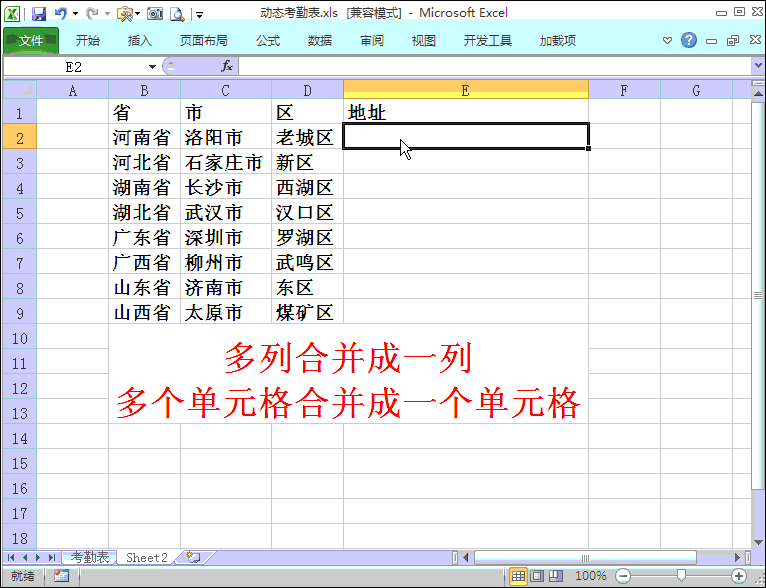Image resolution: width=766 pixels, height=588 pixels.
Task: Open the 公式 ribbon tab
Action: (x=268, y=41)
